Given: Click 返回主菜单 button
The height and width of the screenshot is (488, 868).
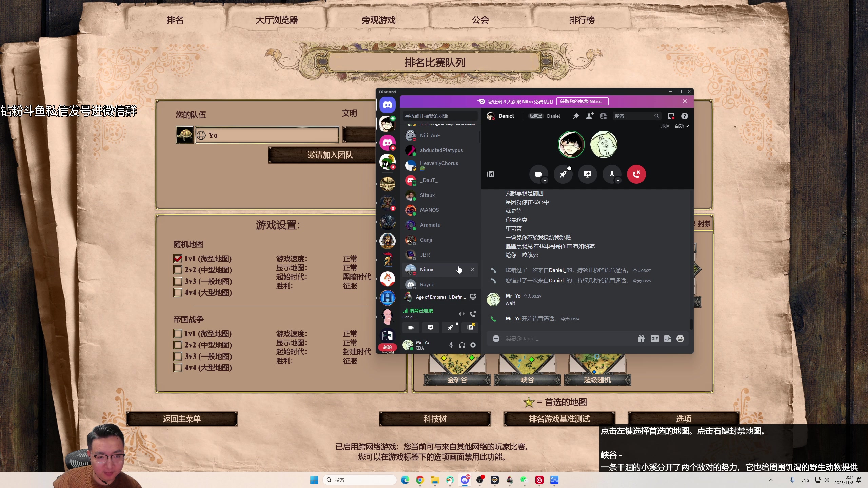Looking at the screenshot, I should click(x=182, y=419).
